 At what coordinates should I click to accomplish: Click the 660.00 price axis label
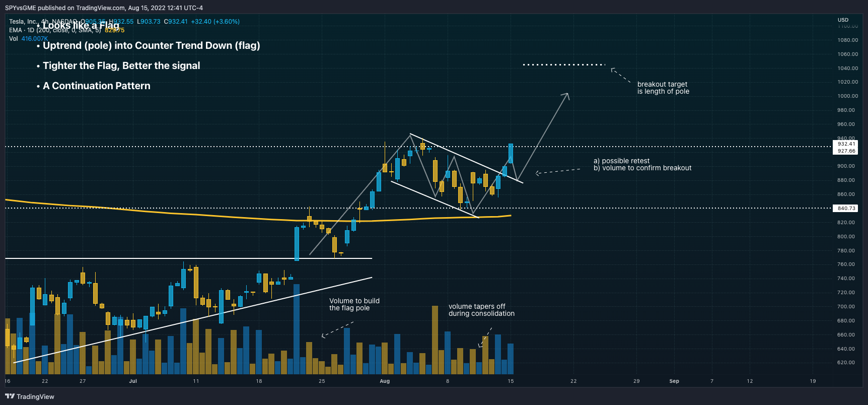846,334
